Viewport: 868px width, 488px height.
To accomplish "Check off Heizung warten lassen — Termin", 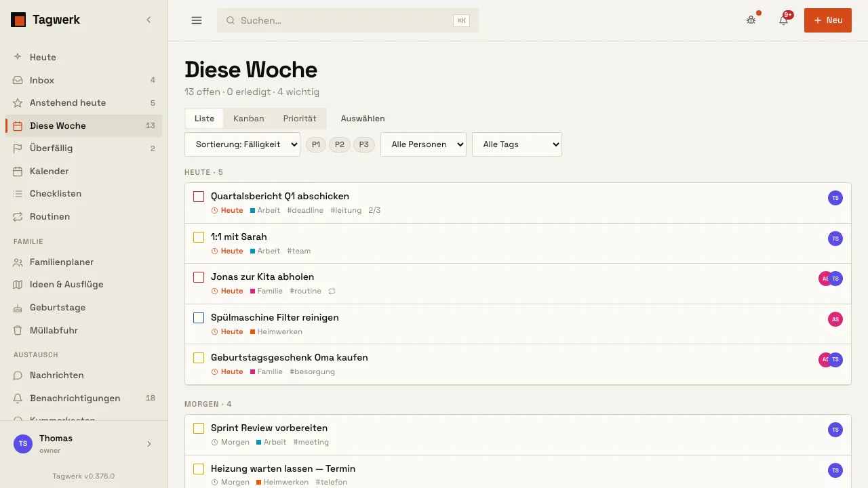I will click(199, 469).
